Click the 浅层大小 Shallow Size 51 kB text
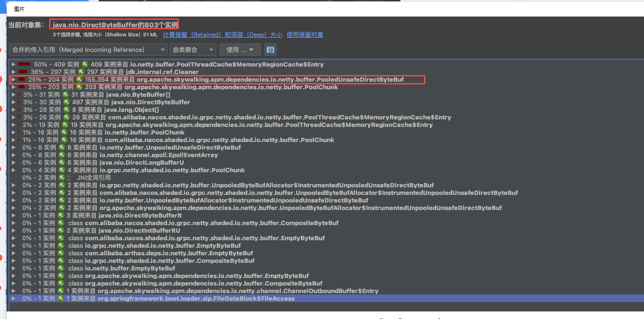 click(x=120, y=35)
